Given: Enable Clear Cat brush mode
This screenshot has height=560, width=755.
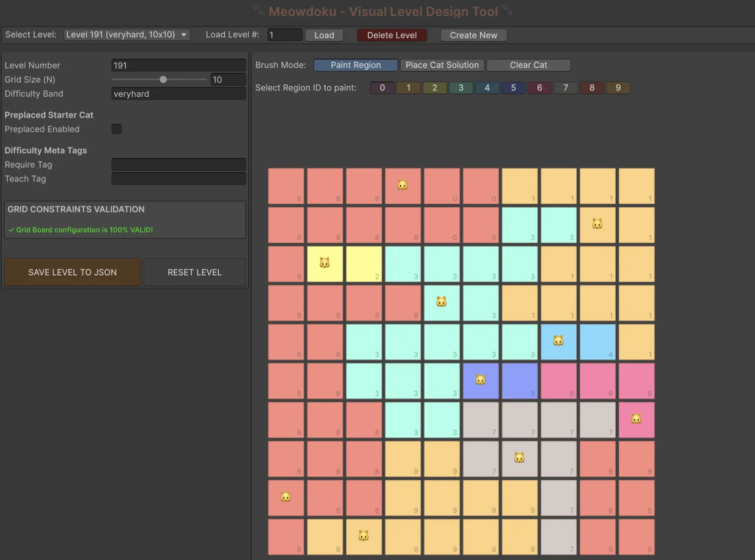Looking at the screenshot, I should (x=528, y=65).
